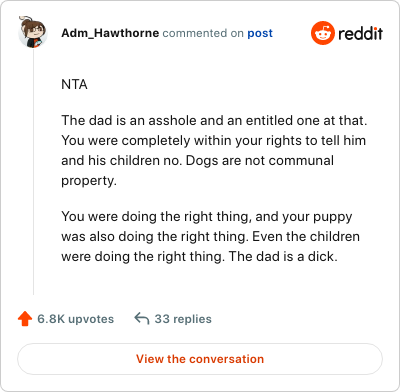Open the blue "post" link
This screenshot has width=400, height=392.
(x=260, y=33)
